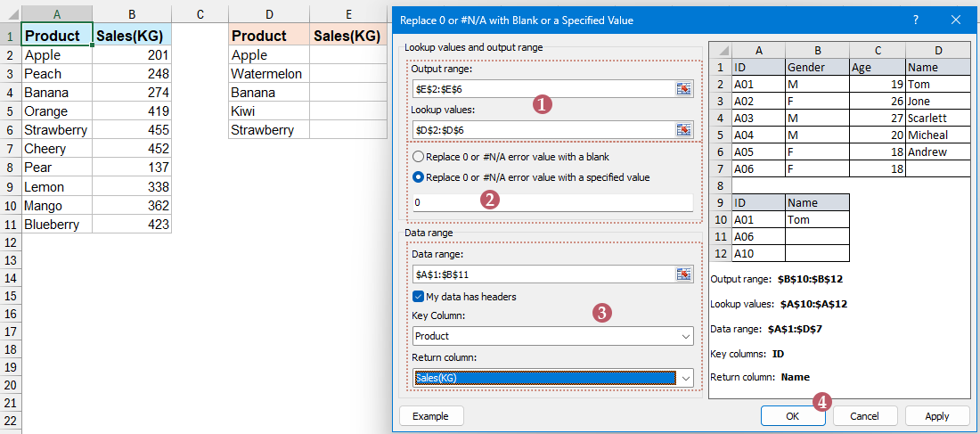
Task: Click the Apply button
Action: coord(937,415)
